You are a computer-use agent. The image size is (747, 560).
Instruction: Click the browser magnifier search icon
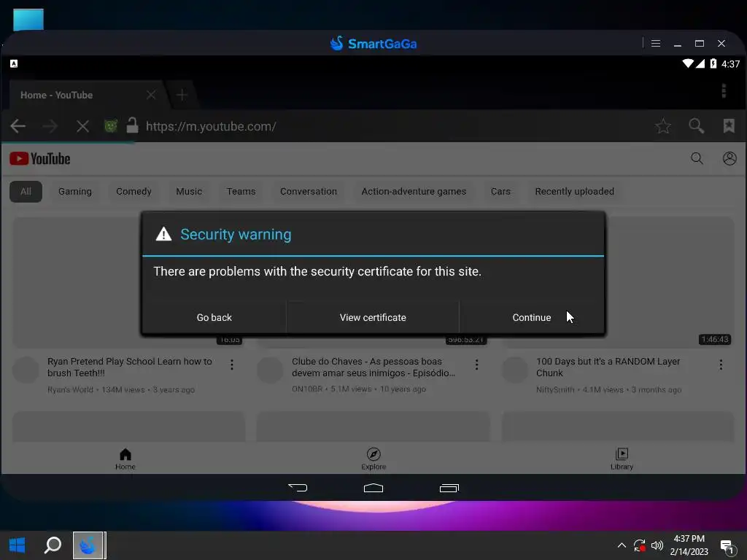(x=696, y=125)
